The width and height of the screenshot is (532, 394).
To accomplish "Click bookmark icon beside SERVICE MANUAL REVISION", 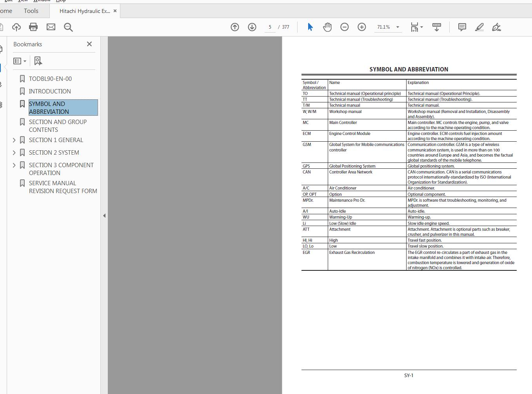I will pos(22,183).
